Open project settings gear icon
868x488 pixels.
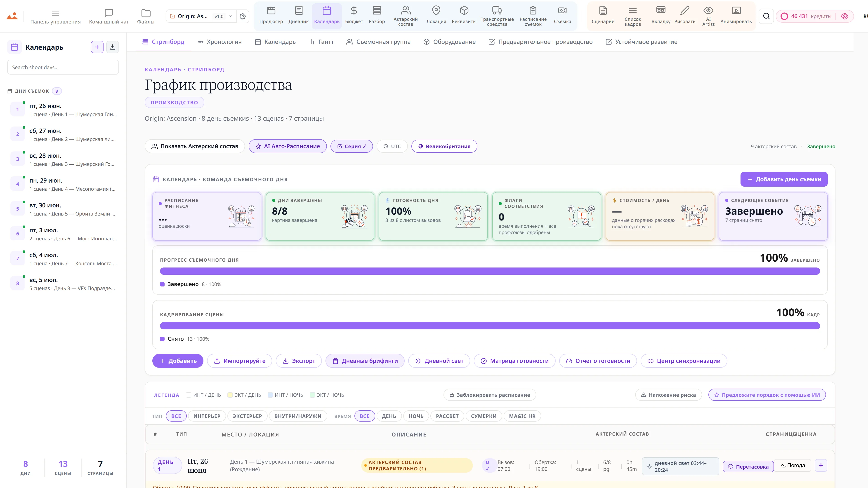point(243,16)
